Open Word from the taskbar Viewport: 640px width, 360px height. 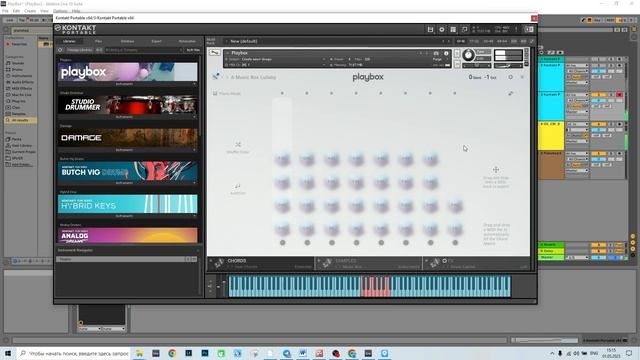pyautogui.click(x=303, y=353)
